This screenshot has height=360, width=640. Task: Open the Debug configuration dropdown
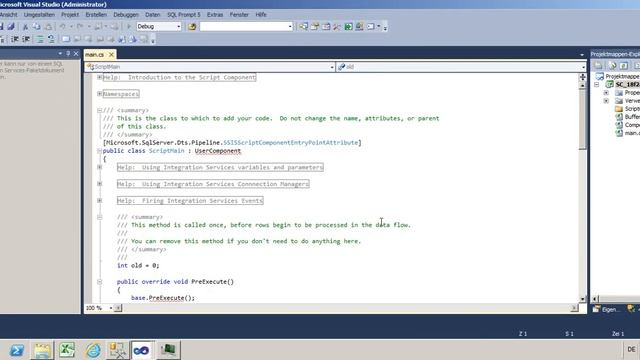(178, 27)
